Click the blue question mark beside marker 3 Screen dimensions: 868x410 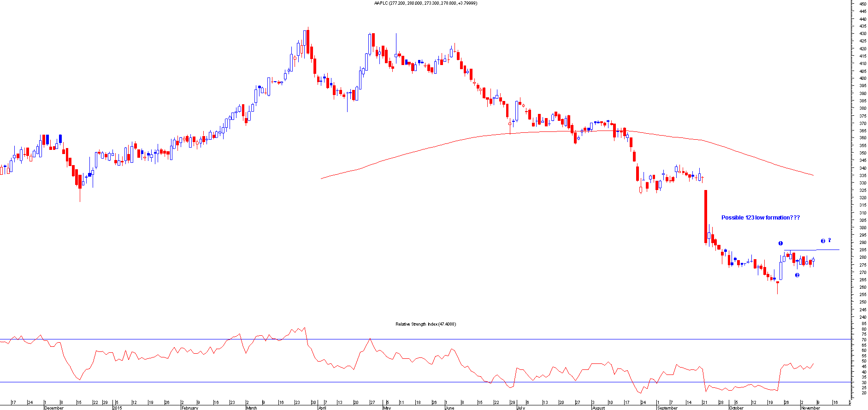point(829,240)
